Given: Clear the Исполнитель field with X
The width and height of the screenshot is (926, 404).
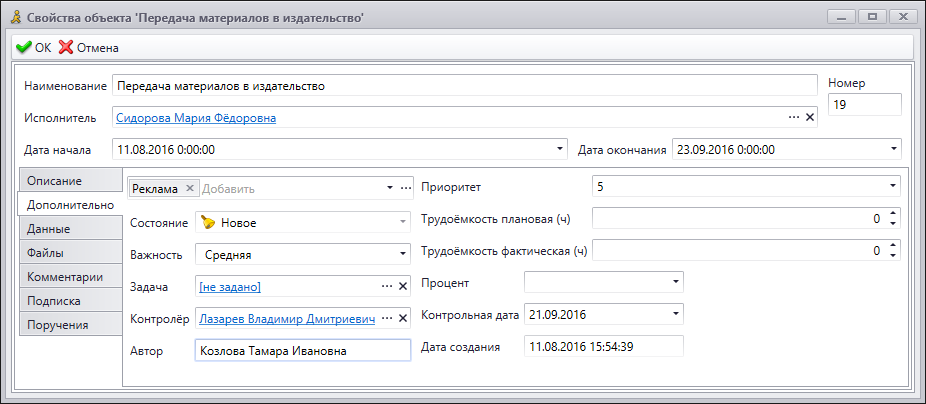Looking at the screenshot, I should click(x=810, y=118).
